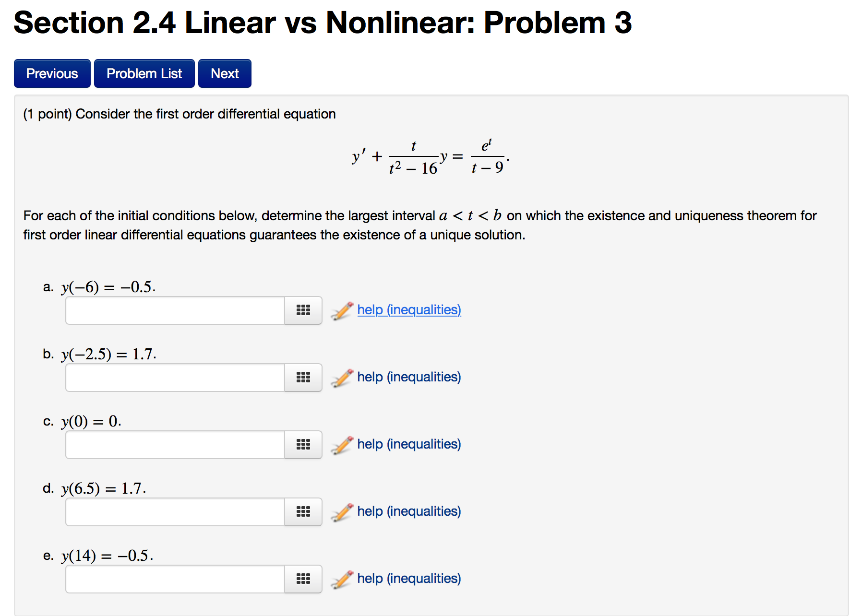The width and height of the screenshot is (862, 616).
Task: Open equation editor grid for part e
Action: click(x=303, y=579)
